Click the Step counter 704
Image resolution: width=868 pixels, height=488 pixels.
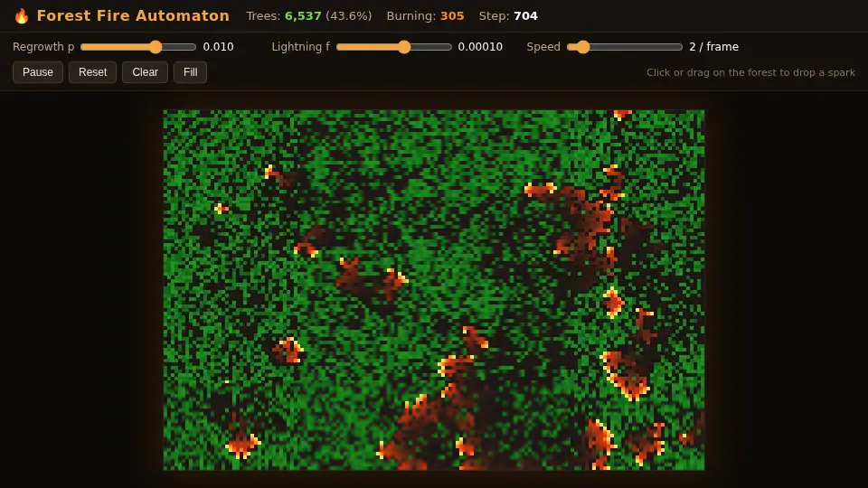525,16
